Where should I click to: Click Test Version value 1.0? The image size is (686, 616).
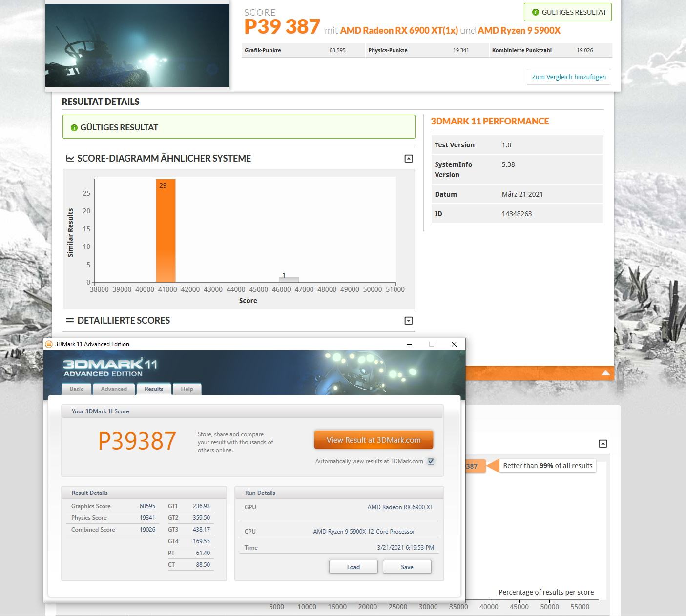506,145
